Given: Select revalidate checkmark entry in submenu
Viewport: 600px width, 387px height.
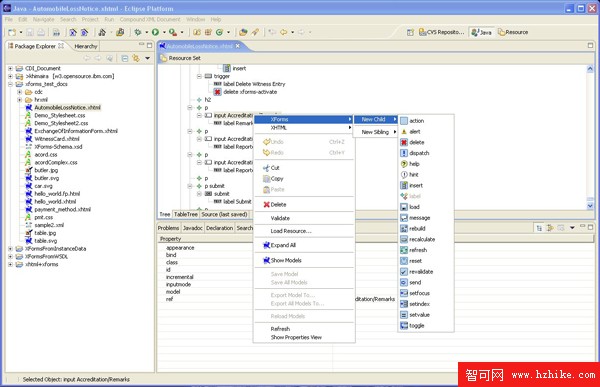Looking at the screenshot, I should click(x=416, y=272).
